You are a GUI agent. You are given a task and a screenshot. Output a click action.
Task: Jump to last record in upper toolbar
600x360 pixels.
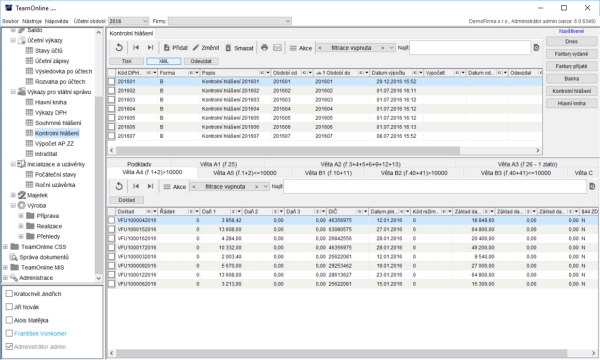(x=150, y=47)
